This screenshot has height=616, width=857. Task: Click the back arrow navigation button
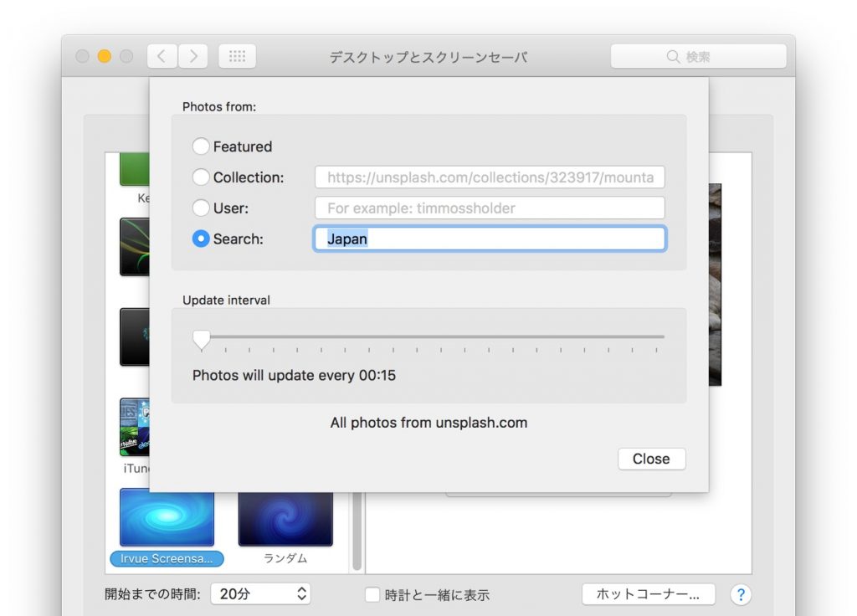pos(162,56)
